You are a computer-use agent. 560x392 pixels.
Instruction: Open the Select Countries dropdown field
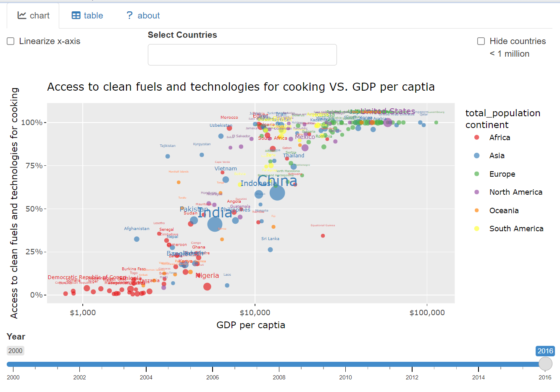[242, 55]
